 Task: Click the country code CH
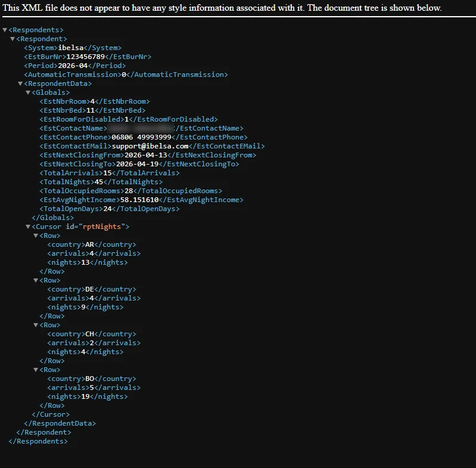(89, 334)
